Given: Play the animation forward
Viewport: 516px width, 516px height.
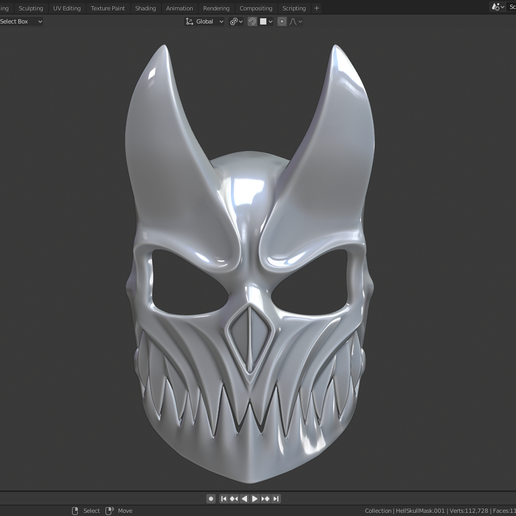Looking at the screenshot, I should (255, 499).
